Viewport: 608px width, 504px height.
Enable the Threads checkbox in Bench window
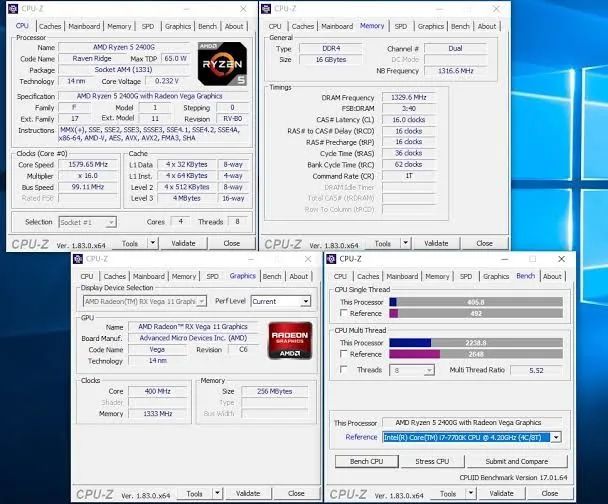tap(343, 369)
